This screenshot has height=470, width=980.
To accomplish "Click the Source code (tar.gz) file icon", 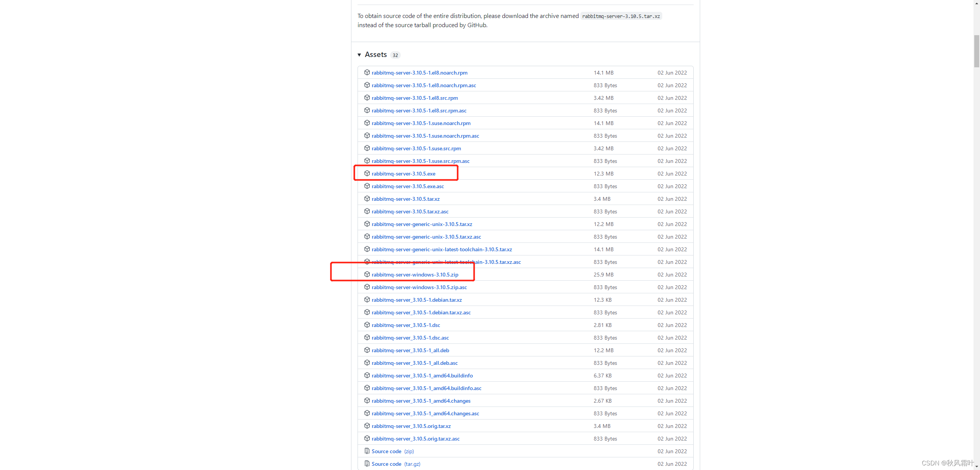I will [x=367, y=464].
